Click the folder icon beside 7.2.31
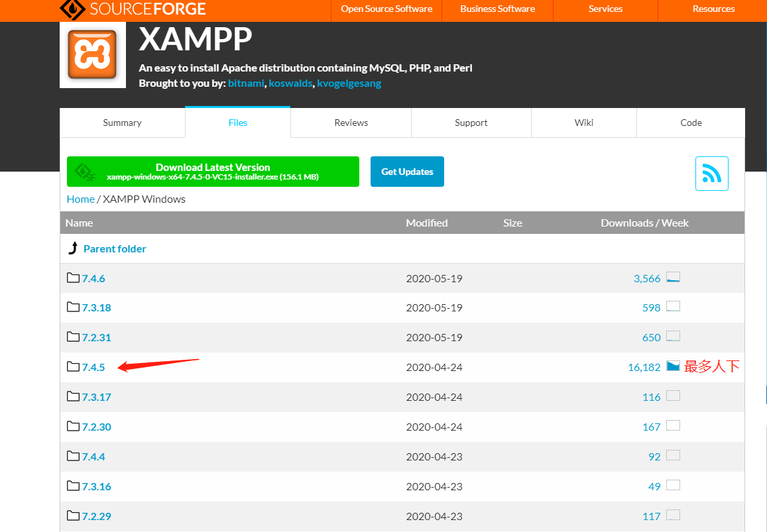Screen dimensions: 767x532 [73, 337]
